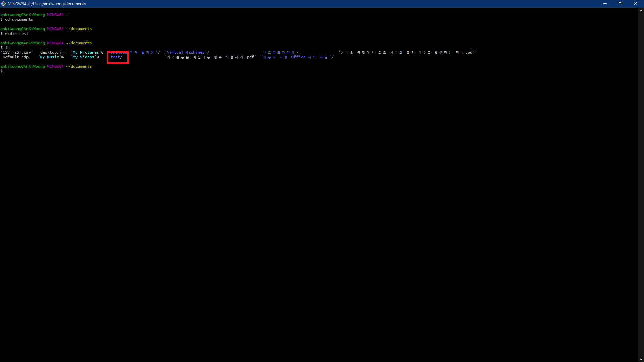Click the active prompt cursor line
Image resolution: width=644 pixels, height=362 pixels.
(5, 71)
